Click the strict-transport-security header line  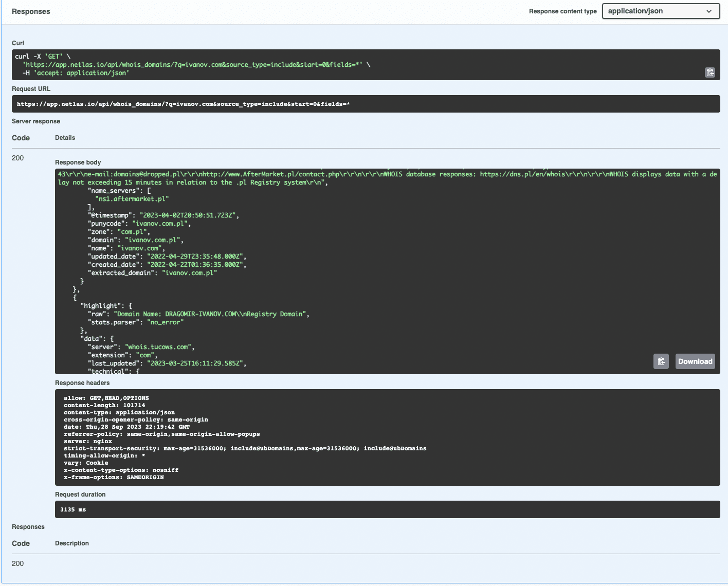coord(245,449)
